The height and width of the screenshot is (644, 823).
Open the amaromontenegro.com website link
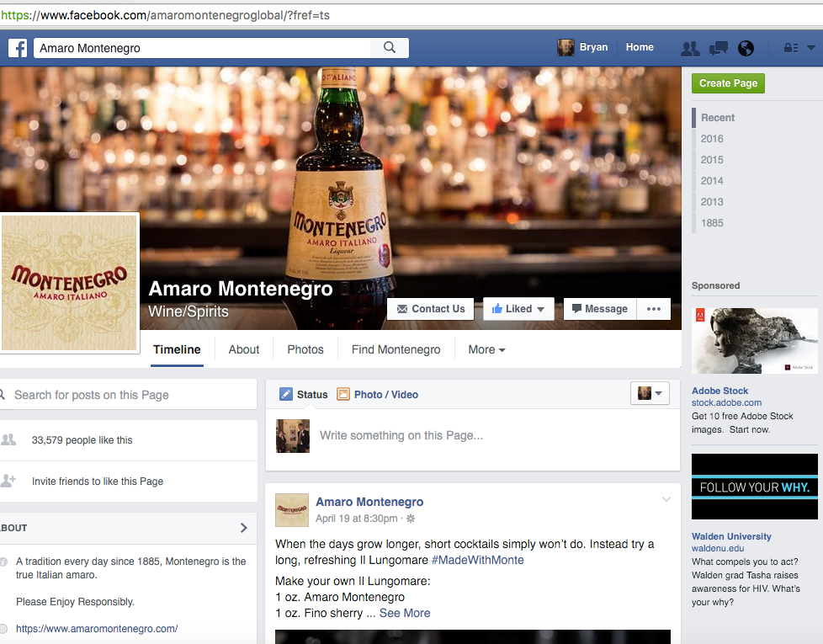point(97,628)
